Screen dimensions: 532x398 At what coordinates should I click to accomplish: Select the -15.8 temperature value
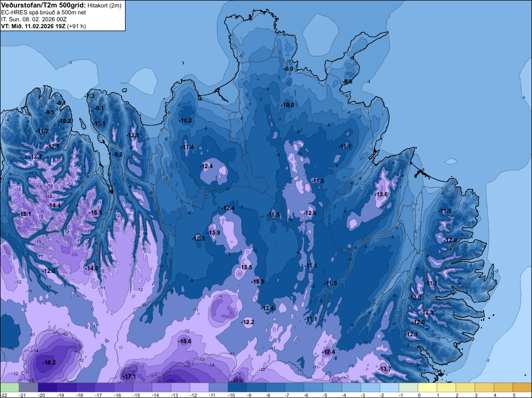257,281
